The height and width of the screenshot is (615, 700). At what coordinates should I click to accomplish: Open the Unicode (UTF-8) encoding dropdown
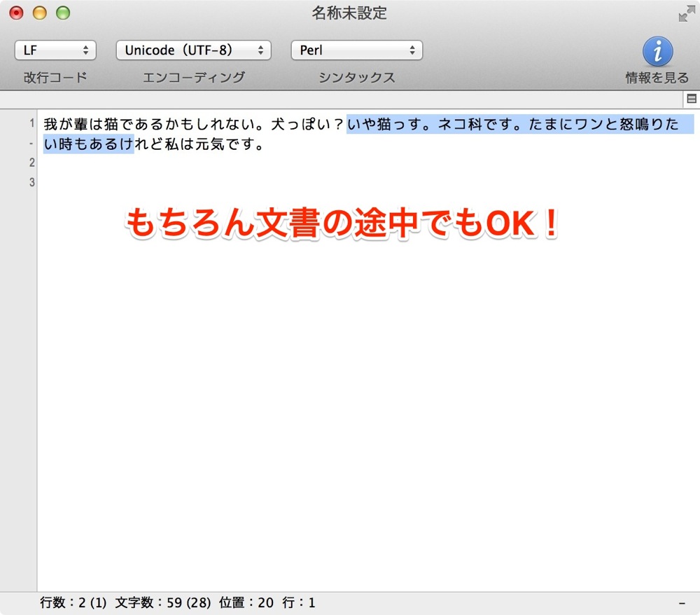(193, 50)
